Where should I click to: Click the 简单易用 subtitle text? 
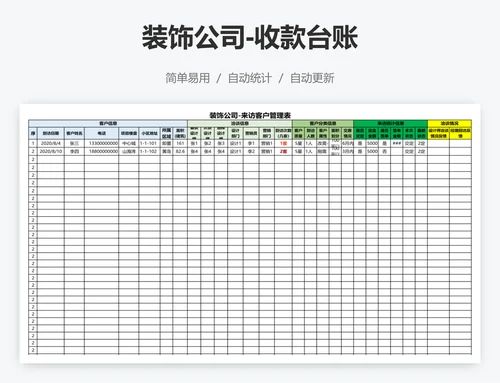pos(188,78)
